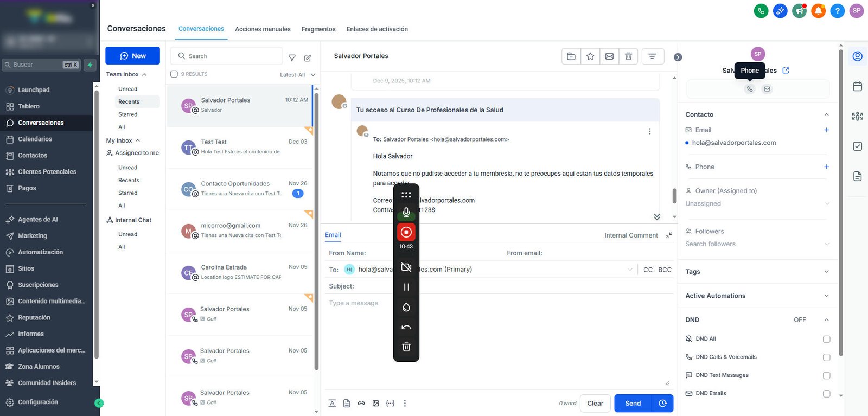Expand the Tags section
The image size is (868, 416).
(x=757, y=272)
